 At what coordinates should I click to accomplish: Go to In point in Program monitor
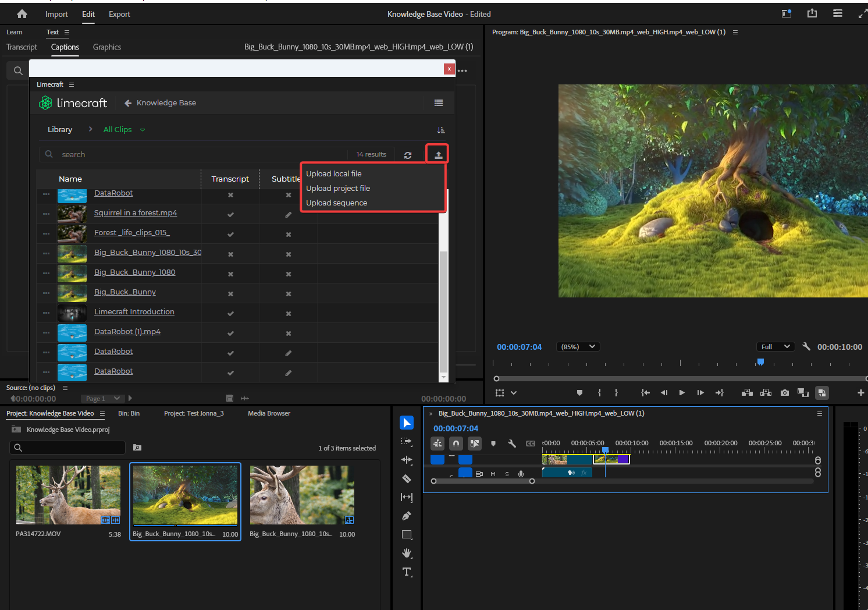pos(645,393)
